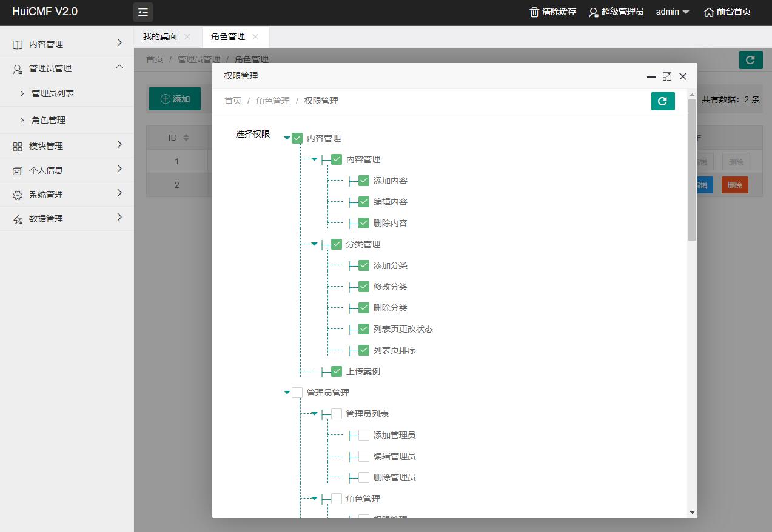Click the 个人信息 sidebar icon

pyautogui.click(x=18, y=171)
